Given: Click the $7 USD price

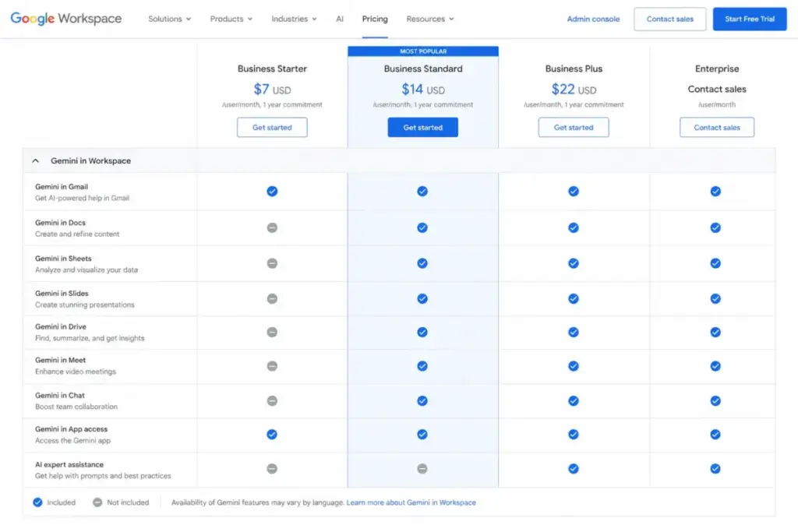Looking at the screenshot, I should 272,90.
